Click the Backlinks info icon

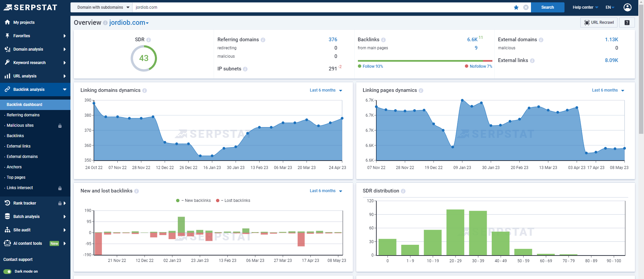click(383, 40)
